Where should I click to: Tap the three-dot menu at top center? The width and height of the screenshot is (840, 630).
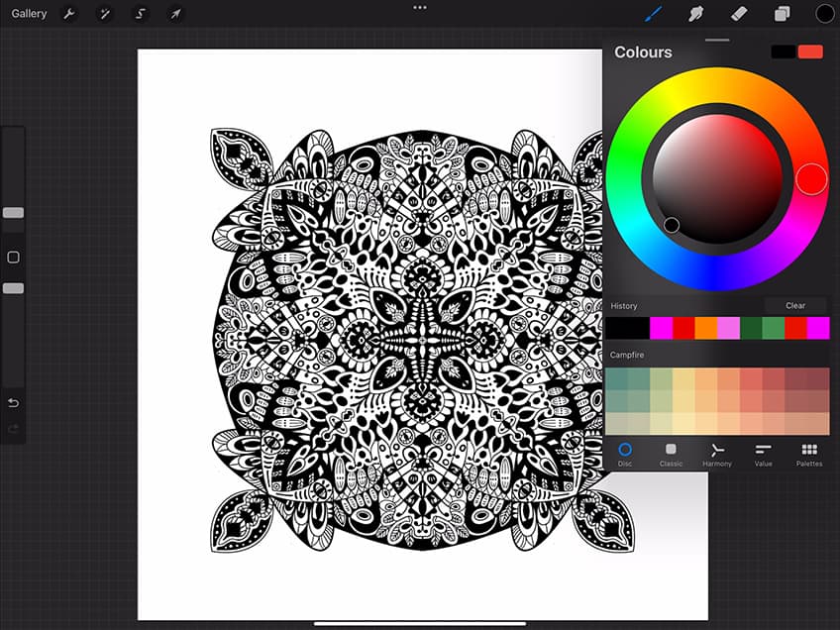tap(420, 8)
